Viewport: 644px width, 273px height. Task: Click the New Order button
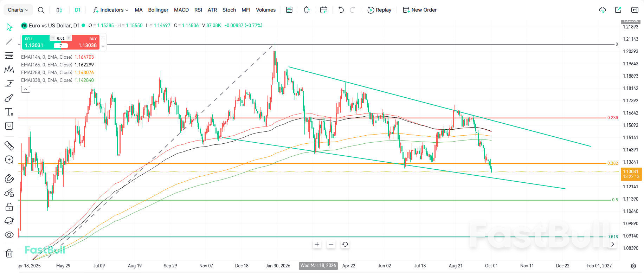[420, 10]
